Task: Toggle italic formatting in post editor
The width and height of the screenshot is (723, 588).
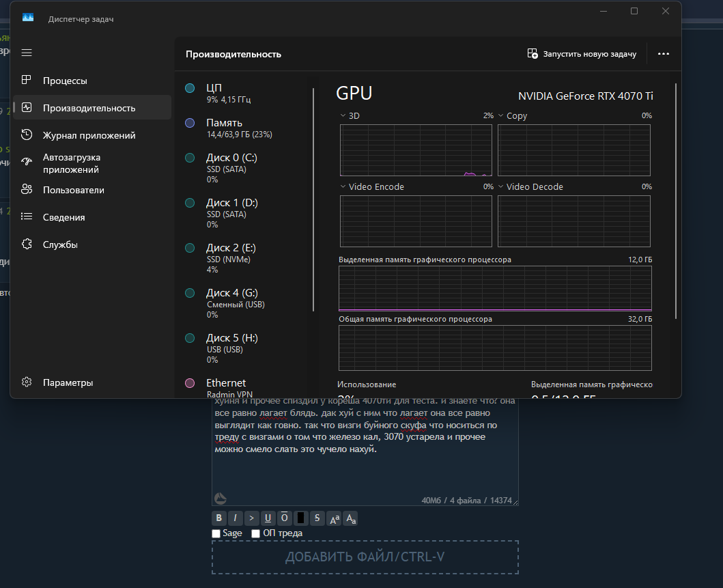Action: (x=235, y=518)
